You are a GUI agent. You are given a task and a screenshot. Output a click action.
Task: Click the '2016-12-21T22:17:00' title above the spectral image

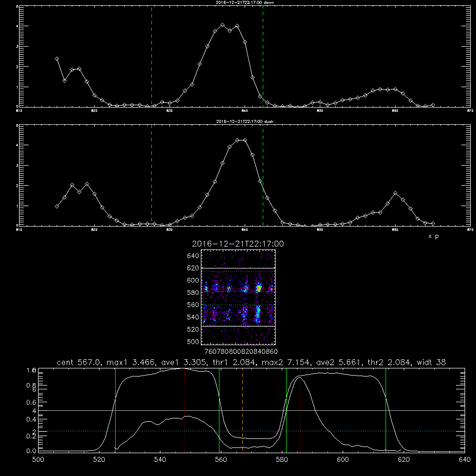[238, 244]
